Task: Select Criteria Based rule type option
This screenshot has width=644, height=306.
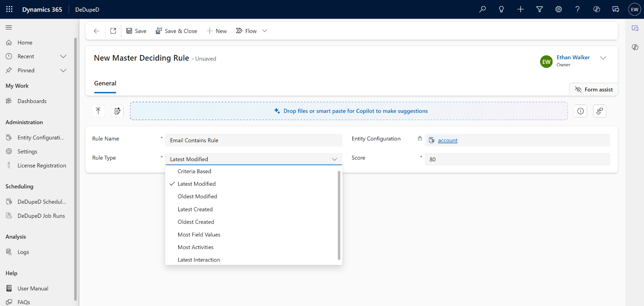Action: 194,171
